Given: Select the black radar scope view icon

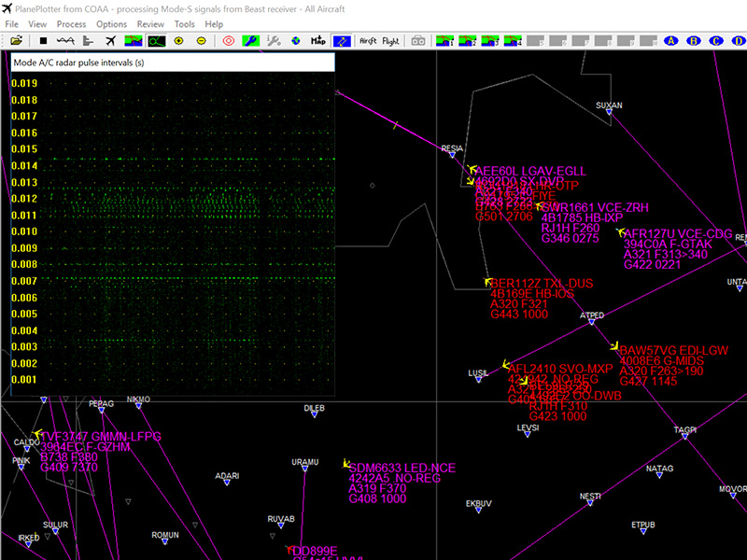Looking at the screenshot, I should click(x=156, y=41).
